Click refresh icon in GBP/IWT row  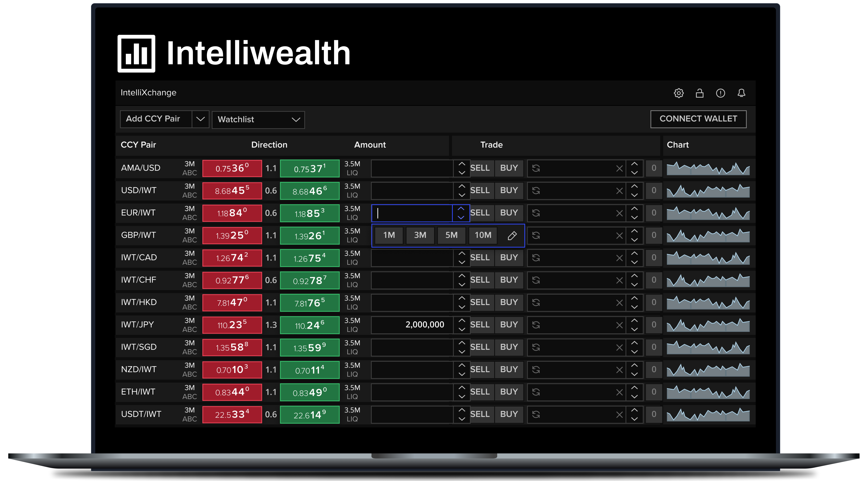536,235
